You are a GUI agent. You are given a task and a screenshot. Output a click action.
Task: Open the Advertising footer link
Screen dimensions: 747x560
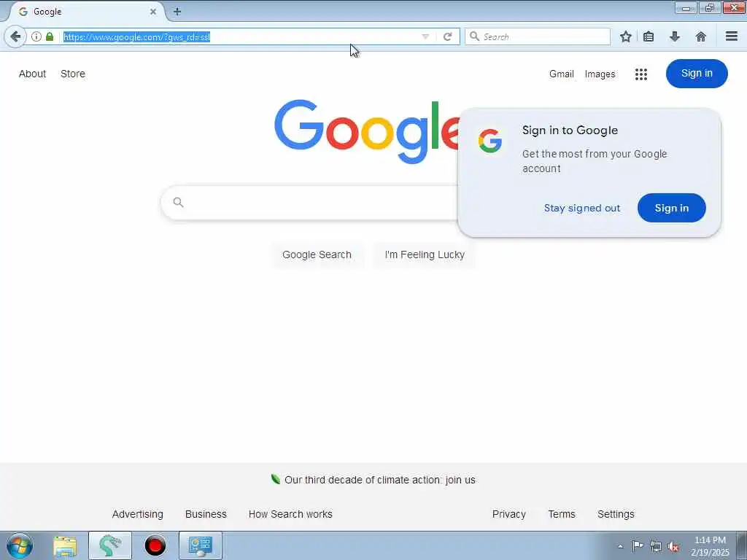click(138, 514)
